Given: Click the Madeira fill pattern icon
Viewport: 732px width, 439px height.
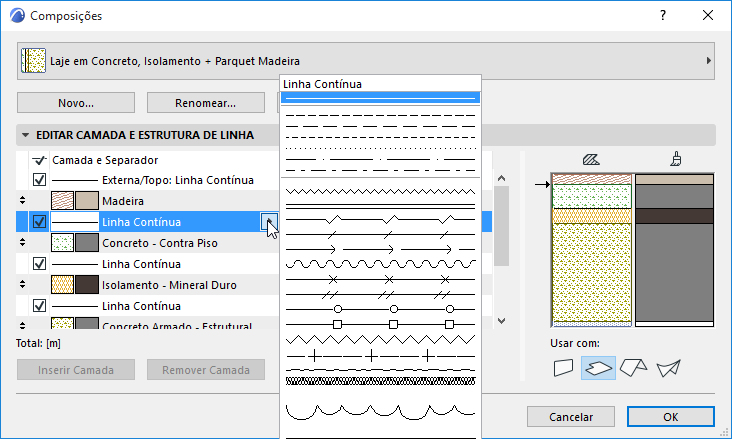Looking at the screenshot, I should click(x=62, y=201).
